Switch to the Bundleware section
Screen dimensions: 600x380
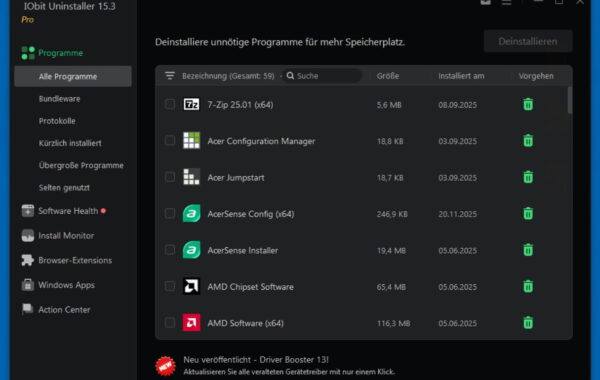pyautogui.click(x=60, y=99)
